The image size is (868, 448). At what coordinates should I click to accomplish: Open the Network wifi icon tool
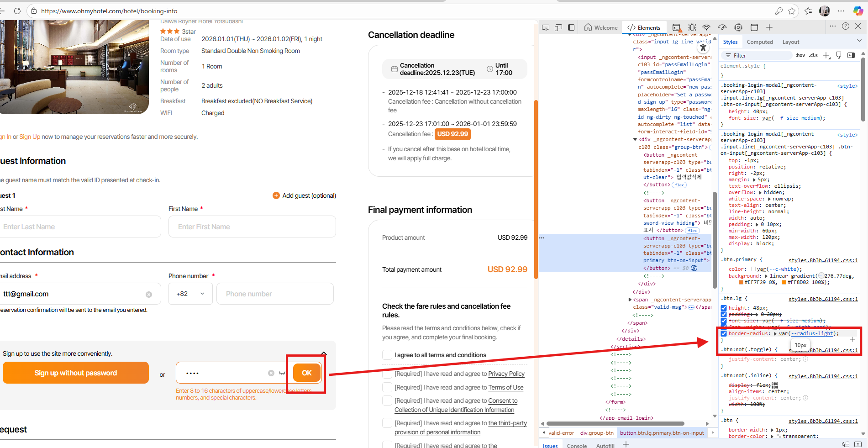[706, 28]
